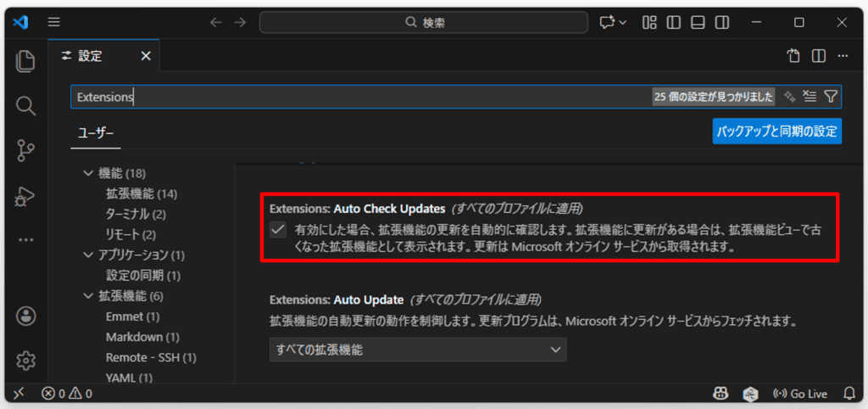The image size is (868, 409).
Task: Toggle the bottom panel icon
Action: (x=698, y=22)
